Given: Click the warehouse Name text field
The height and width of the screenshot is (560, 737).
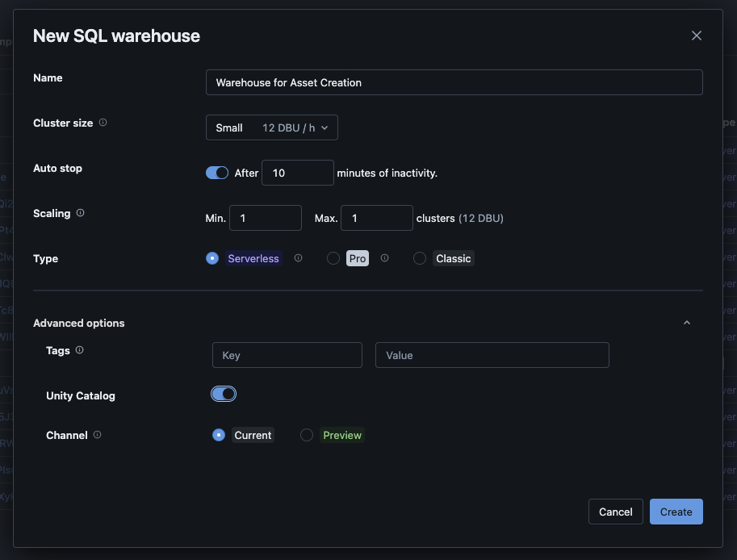Looking at the screenshot, I should tap(454, 82).
